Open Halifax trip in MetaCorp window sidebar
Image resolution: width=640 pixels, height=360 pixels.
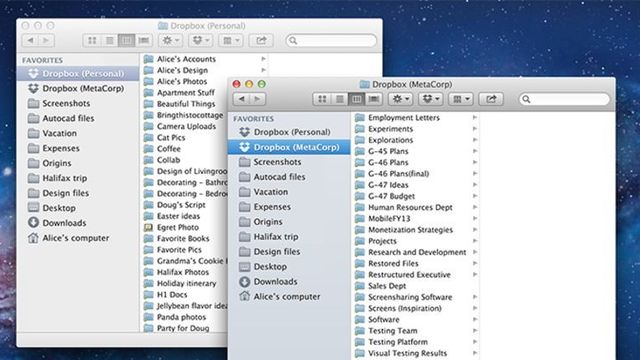pos(289,237)
